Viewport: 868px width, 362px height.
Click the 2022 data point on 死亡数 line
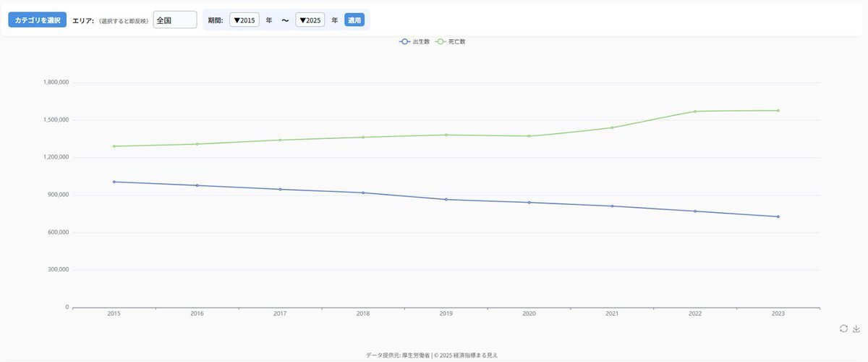[x=695, y=111]
